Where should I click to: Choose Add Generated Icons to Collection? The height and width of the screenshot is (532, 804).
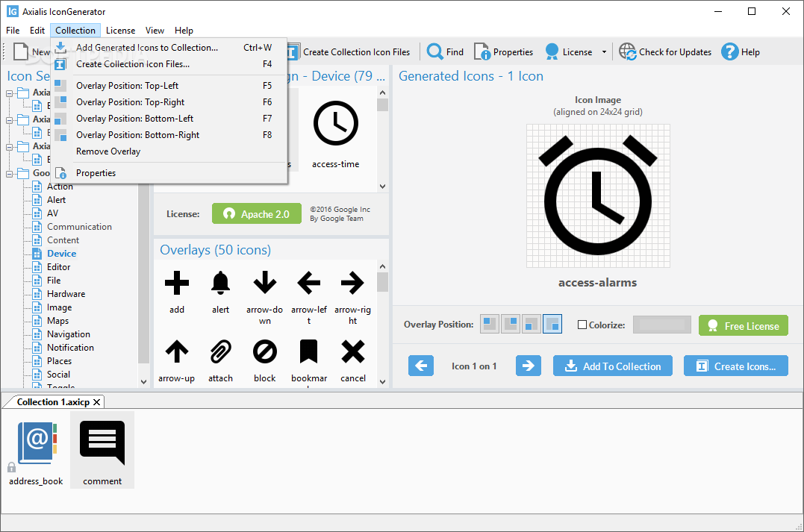click(169, 48)
